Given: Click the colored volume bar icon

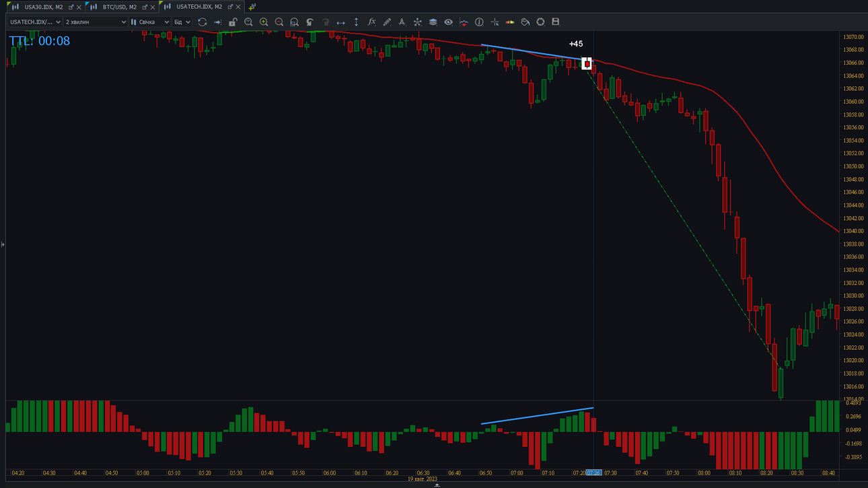Looking at the screenshot, I should (x=510, y=22).
